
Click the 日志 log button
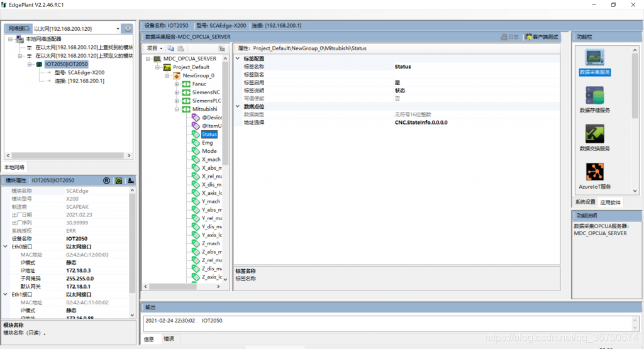pos(509,37)
